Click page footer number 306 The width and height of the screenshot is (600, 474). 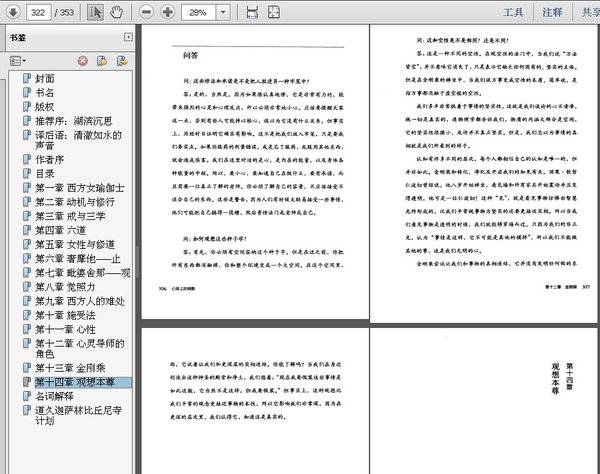(163, 288)
